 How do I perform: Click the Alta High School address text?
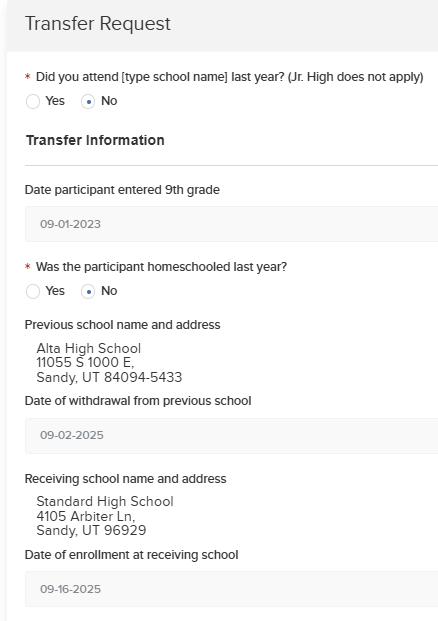[x=109, y=362]
